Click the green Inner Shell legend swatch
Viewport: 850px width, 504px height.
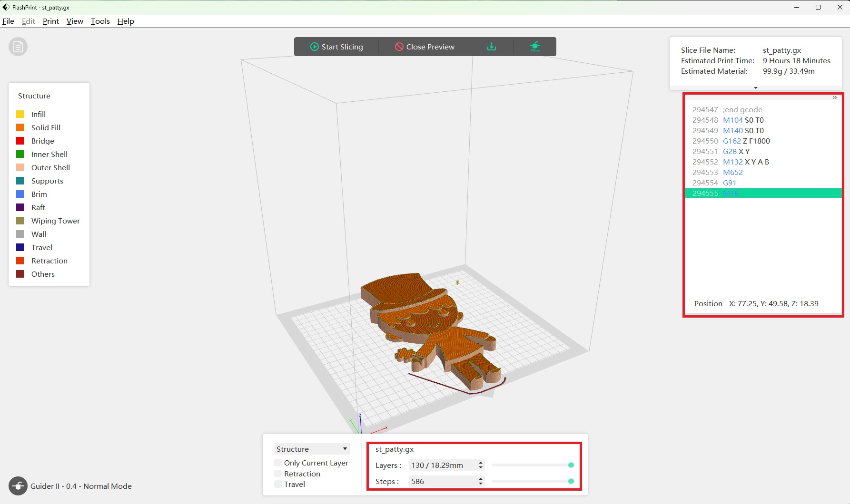[x=20, y=154]
